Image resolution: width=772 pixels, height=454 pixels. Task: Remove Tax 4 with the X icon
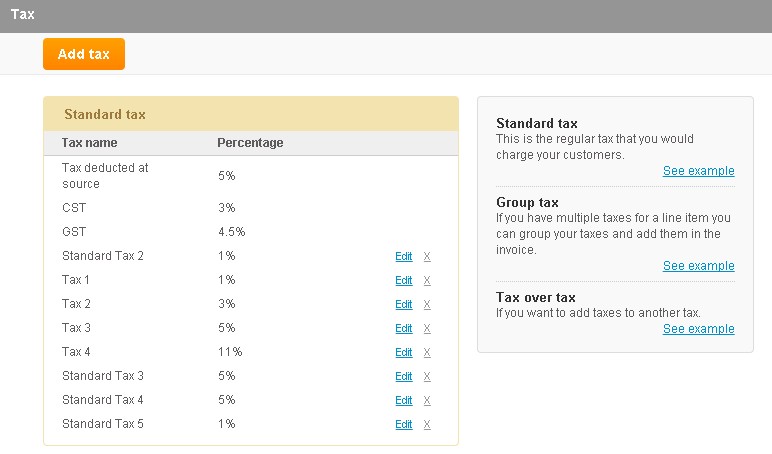tap(427, 353)
